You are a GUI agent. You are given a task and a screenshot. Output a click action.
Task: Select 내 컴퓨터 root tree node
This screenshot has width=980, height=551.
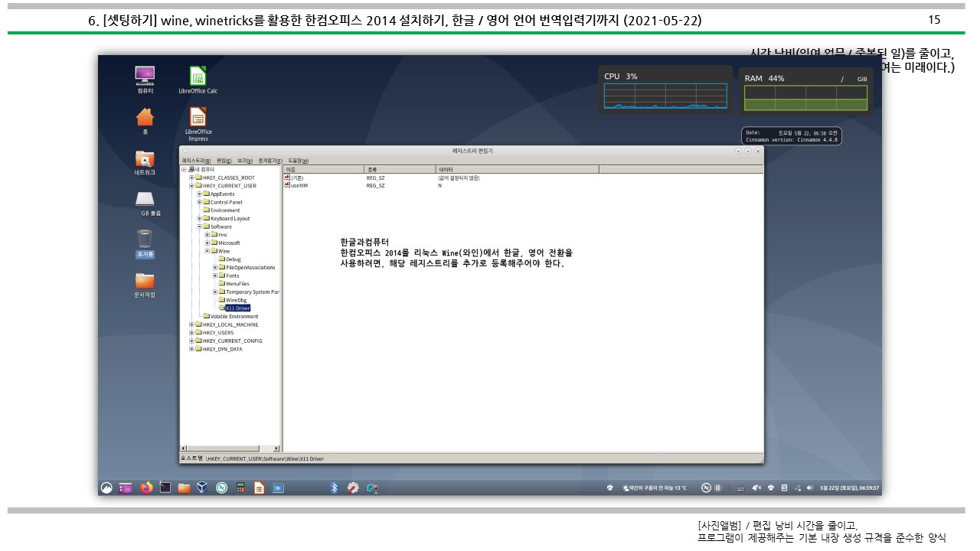tap(203, 169)
